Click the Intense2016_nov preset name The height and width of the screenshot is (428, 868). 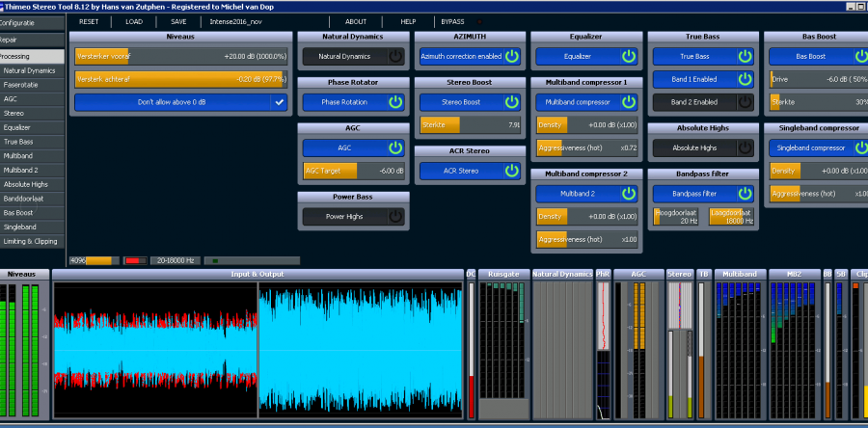(x=235, y=22)
